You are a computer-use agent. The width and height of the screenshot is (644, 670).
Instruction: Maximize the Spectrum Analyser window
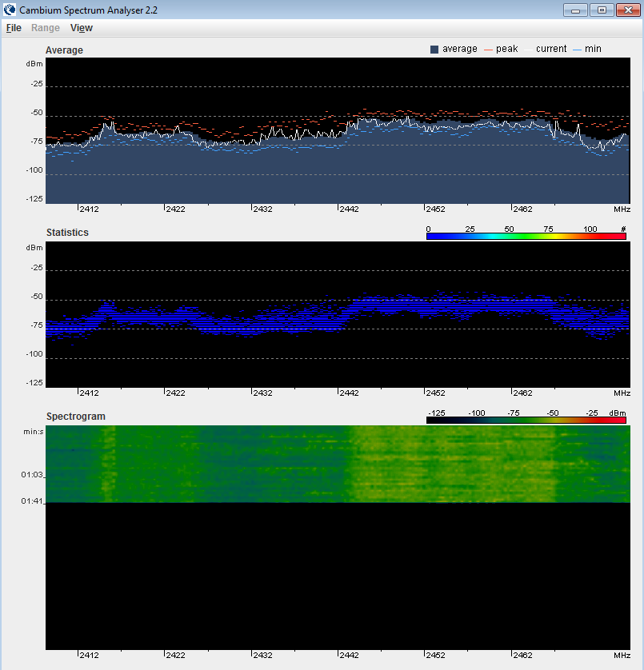[x=600, y=10]
